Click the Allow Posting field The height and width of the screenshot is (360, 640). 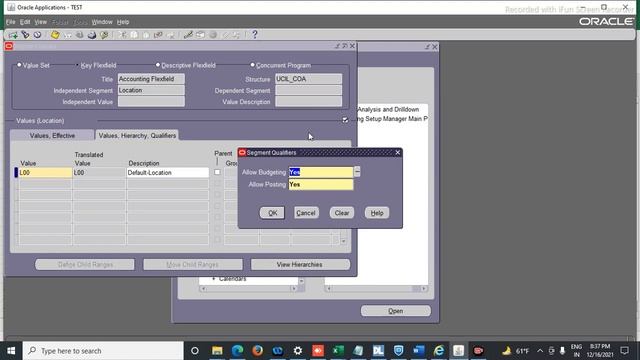321,184
